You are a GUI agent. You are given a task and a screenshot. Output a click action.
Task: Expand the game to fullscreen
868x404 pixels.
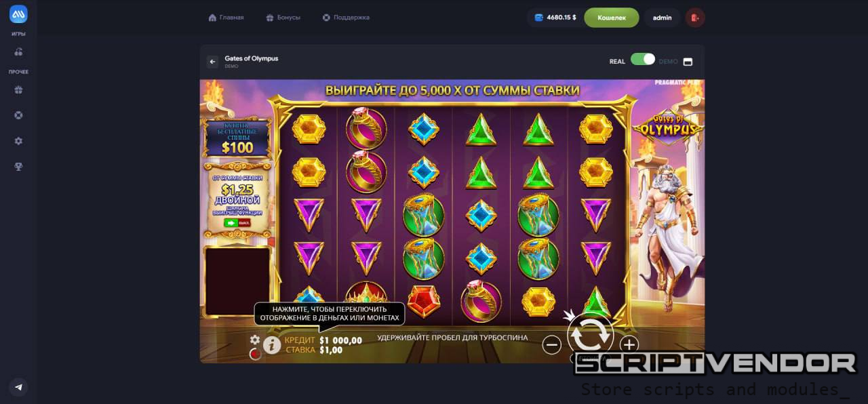click(688, 62)
